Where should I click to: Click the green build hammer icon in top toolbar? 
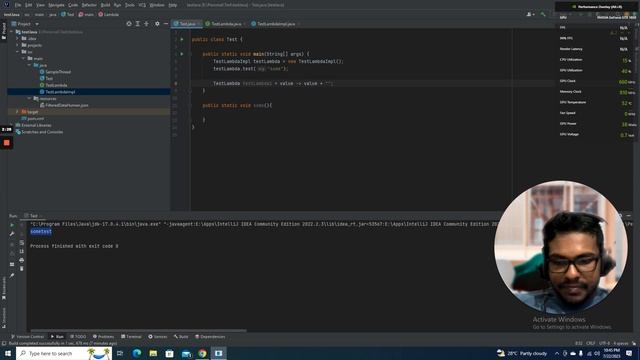[543, 14]
